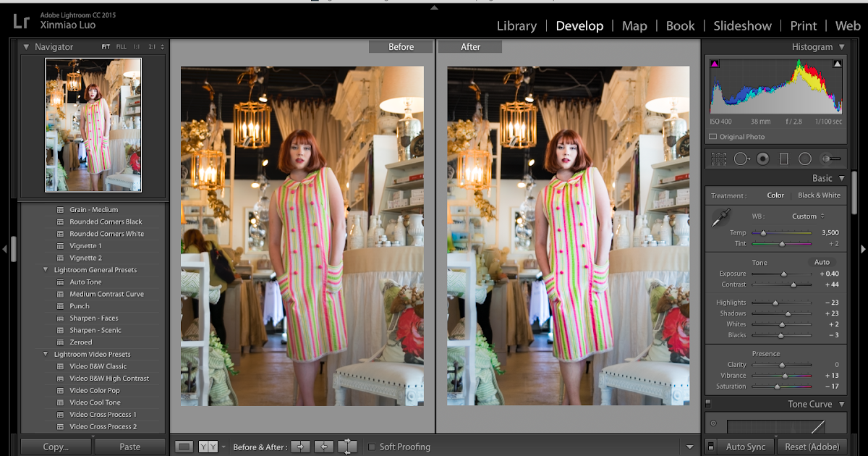This screenshot has height=456, width=868.
Task: Click the Navigator preview thumbnail
Action: tap(93, 125)
